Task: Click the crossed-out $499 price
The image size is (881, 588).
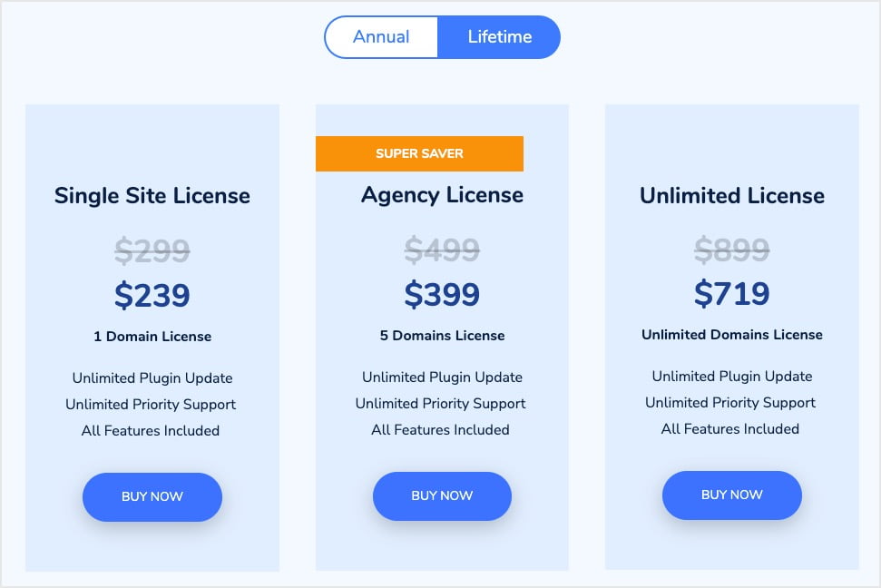Action: 442,250
